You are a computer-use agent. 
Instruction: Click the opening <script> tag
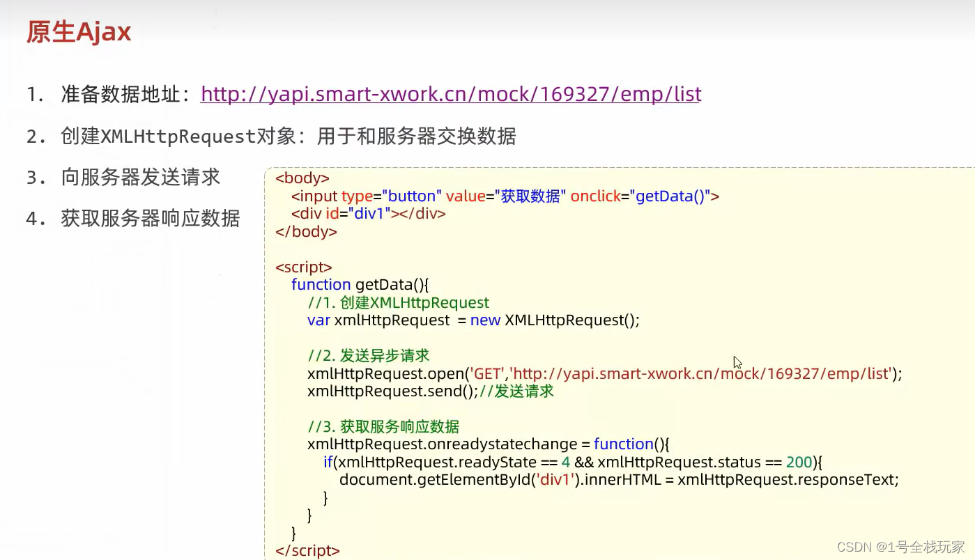click(304, 267)
